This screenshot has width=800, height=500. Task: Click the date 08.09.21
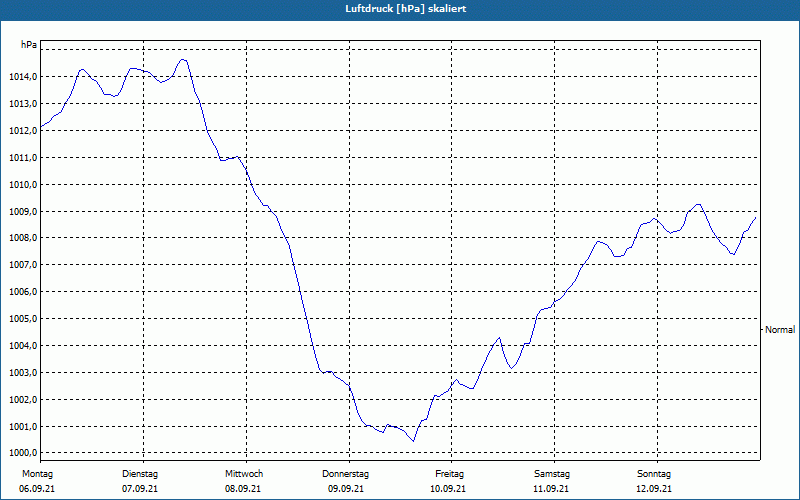pyautogui.click(x=243, y=489)
